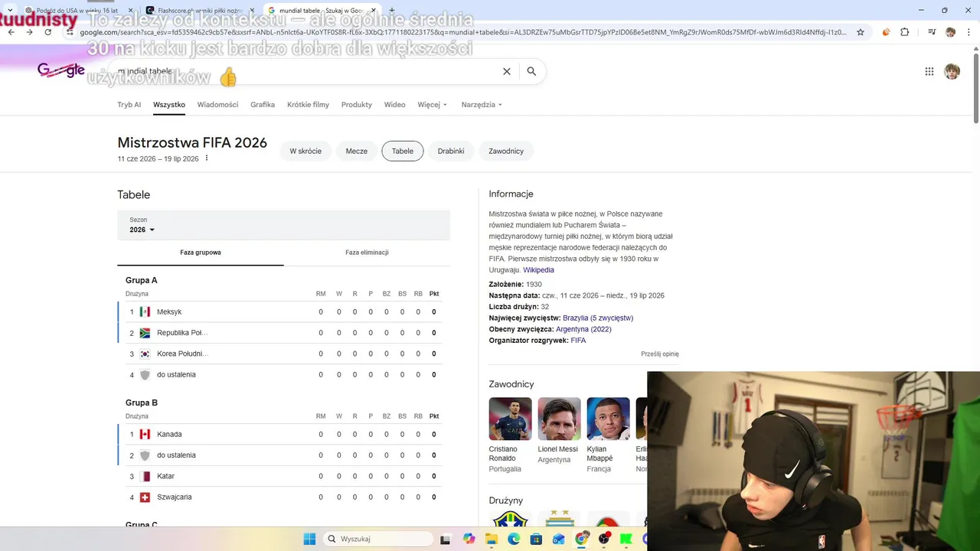Click the Mecze chip

tap(357, 151)
